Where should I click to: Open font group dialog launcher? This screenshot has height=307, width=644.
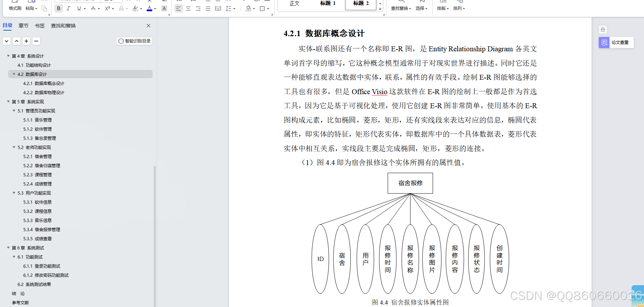click(x=169, y=14)
